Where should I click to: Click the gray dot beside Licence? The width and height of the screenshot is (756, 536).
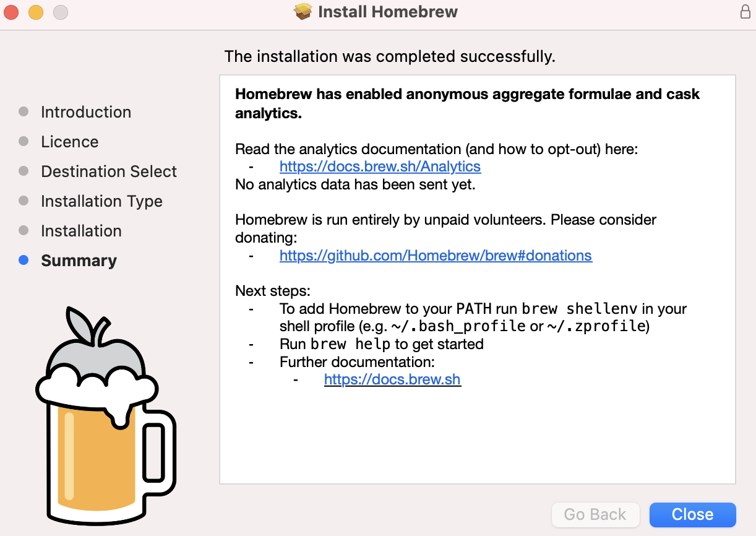24,142
